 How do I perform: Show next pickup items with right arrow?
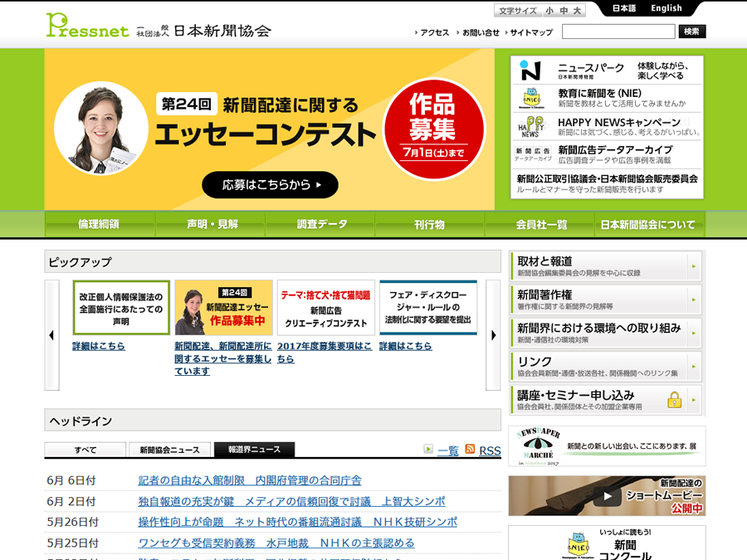coord(493,335)
